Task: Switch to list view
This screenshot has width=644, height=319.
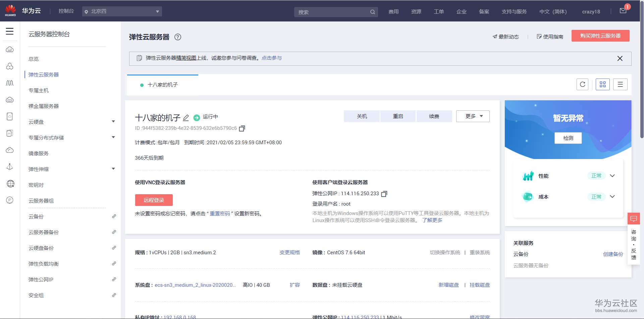Action: pos(620,84)
